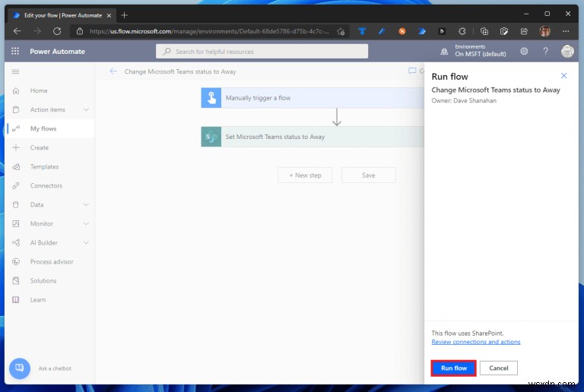Image resolution: width=584 pixels, height=392 pixels.
Task: Open the help question mark icon
Action: (x=545, y=51)
